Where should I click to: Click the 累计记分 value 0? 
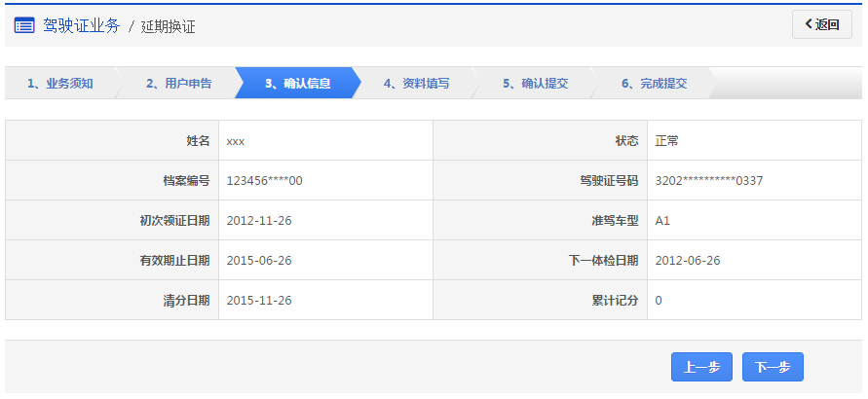659,301
